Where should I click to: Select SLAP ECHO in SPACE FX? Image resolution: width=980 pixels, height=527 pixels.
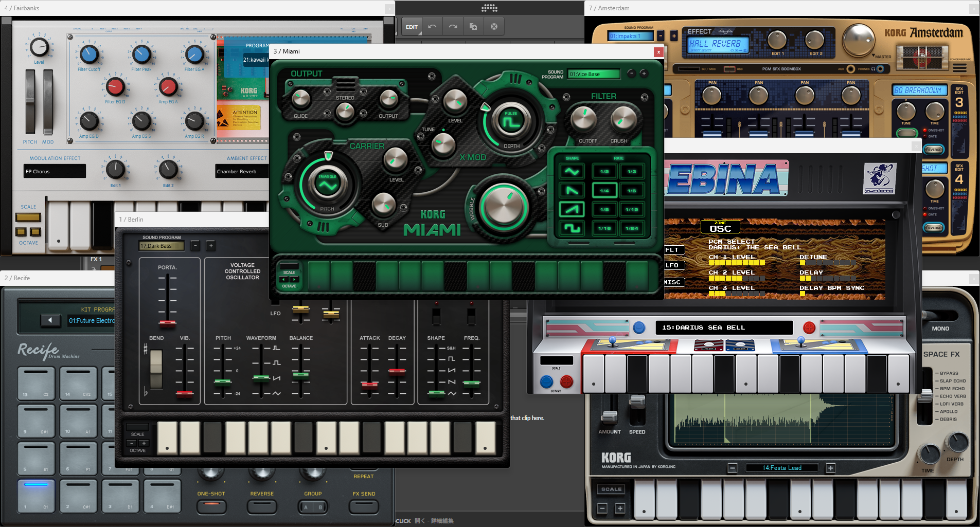click(952, 381)
